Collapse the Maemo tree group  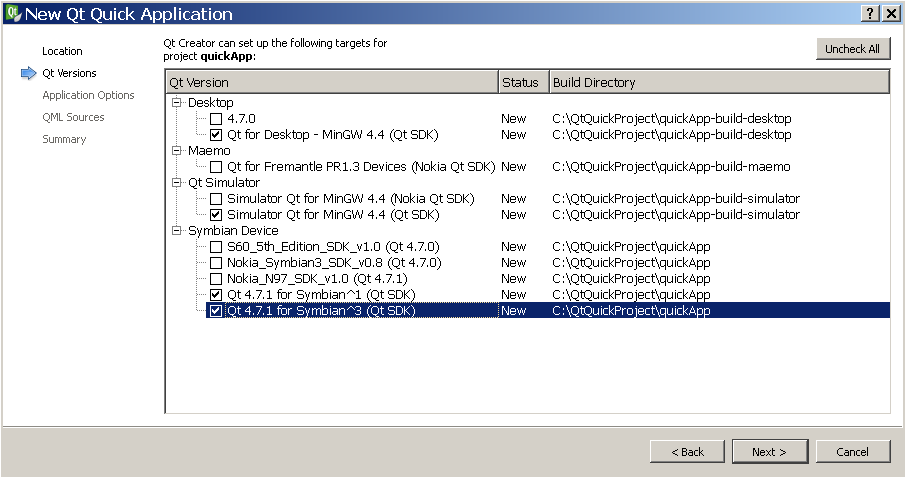pyautogui.click(x=177, y=151)
